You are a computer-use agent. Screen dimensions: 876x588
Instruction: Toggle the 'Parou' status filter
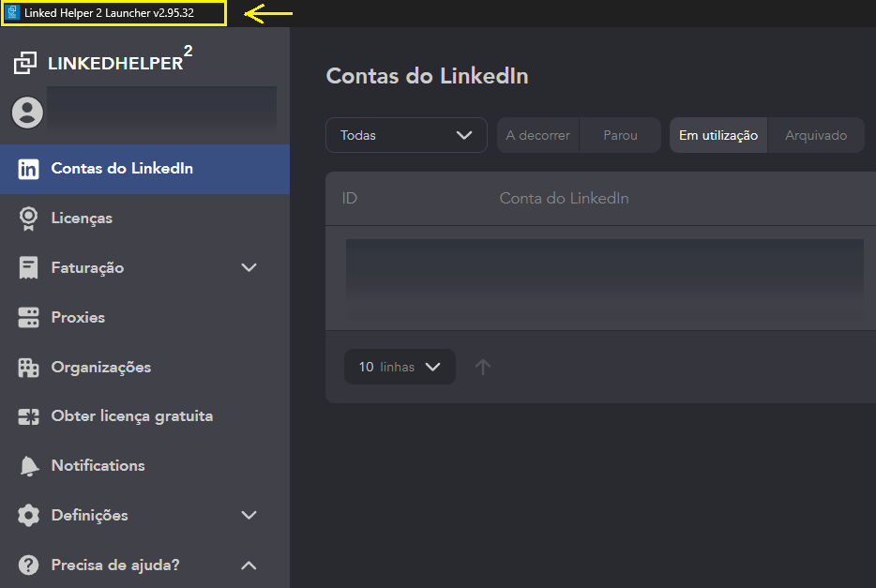pos(620,135)
